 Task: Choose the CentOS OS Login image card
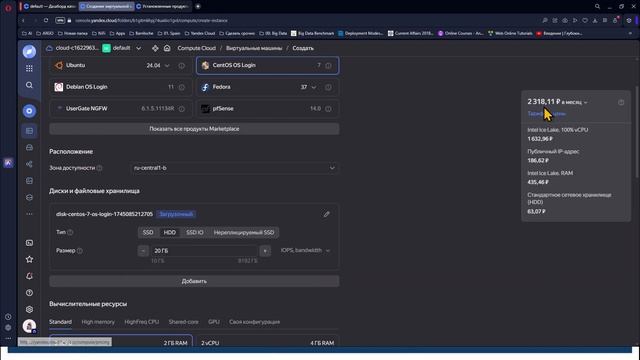click(x=267, y=65)
